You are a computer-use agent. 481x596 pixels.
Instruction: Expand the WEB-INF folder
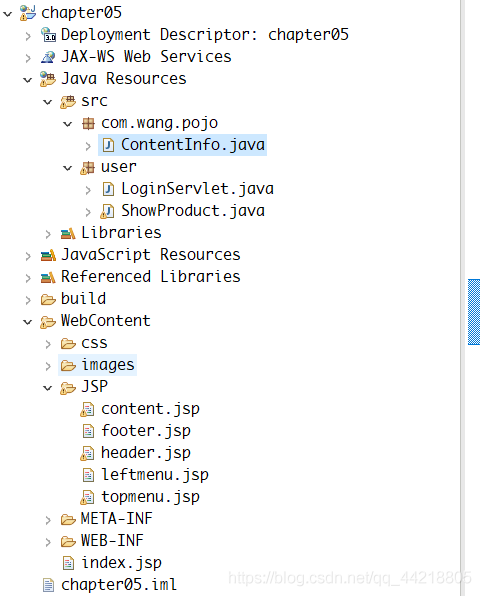[48, 542]
